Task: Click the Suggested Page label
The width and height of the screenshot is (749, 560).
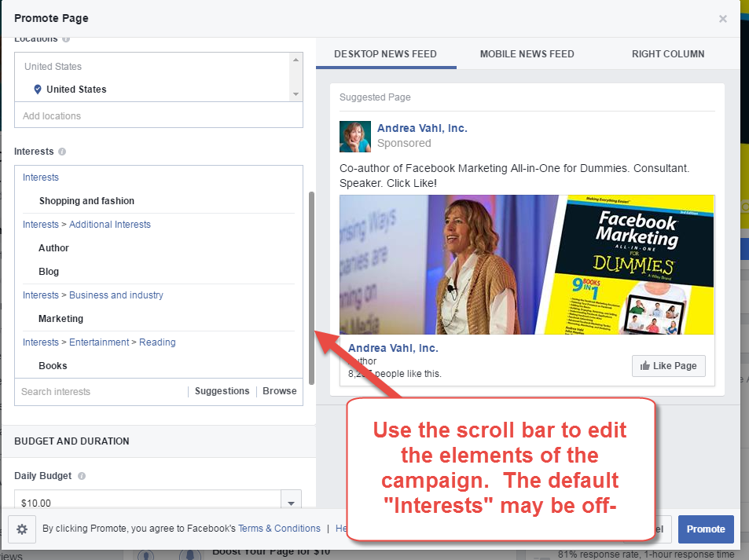Action: tap(375, 97)
